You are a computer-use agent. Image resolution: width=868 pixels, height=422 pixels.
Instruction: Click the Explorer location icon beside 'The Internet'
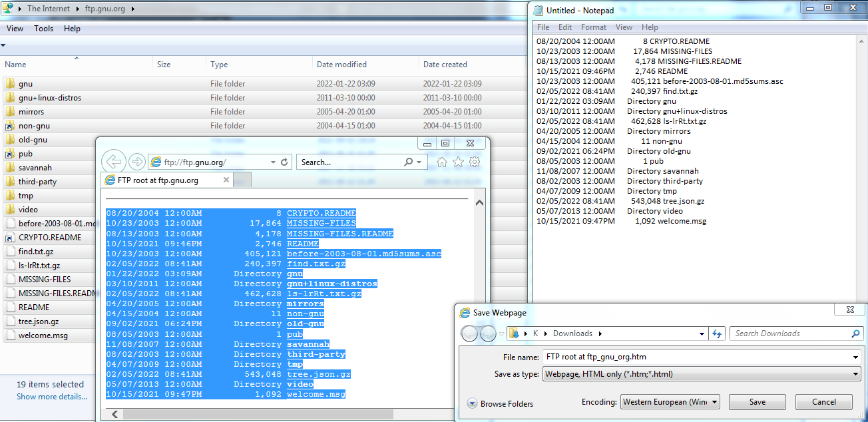(x=8, y=9)
